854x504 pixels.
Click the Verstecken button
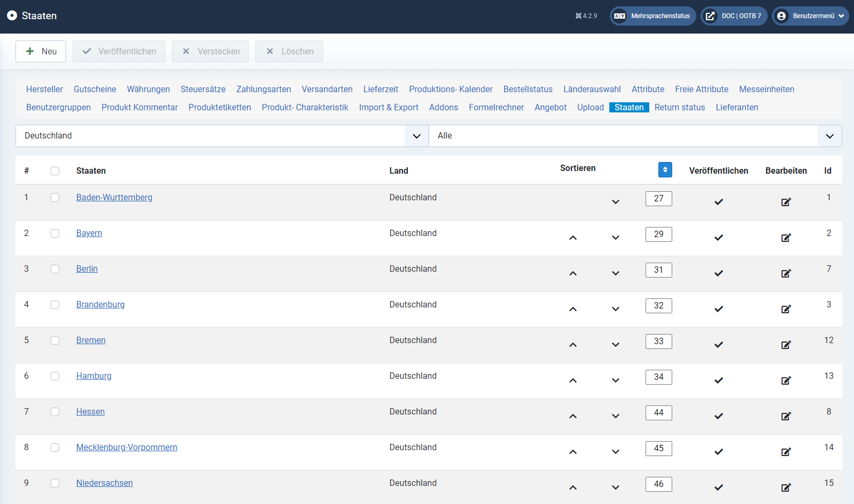[210, 51]
